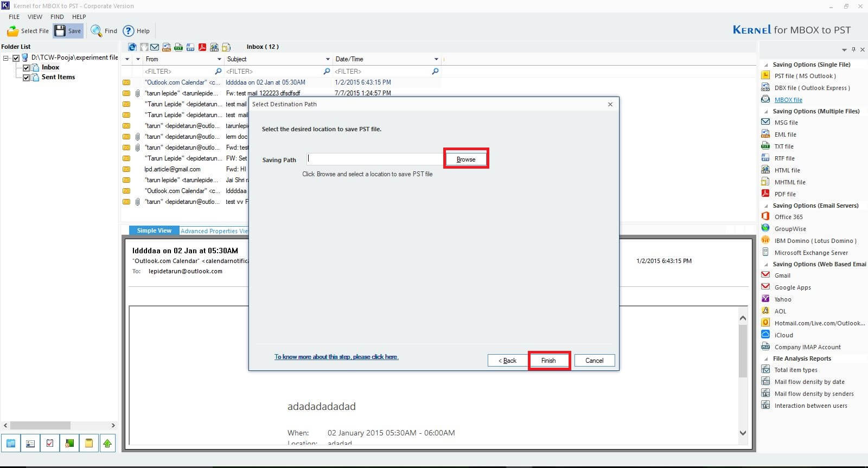
Task: Click the RTF export icon above mail list
Action: click(190, 47)
